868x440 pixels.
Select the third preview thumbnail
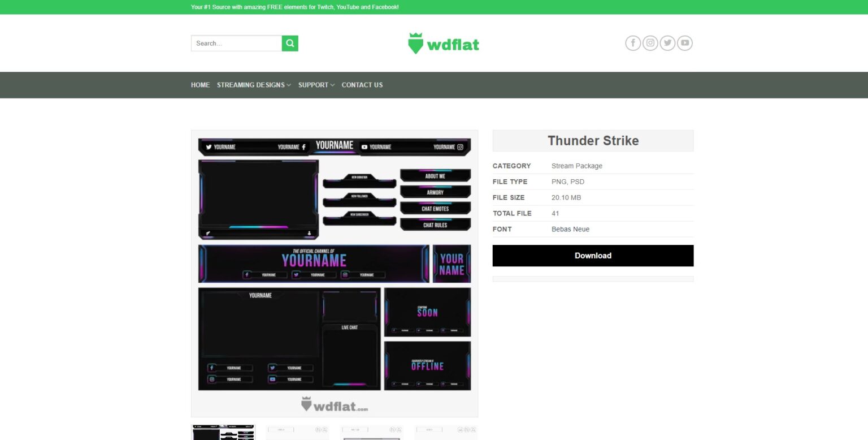[x=371, y=433]
